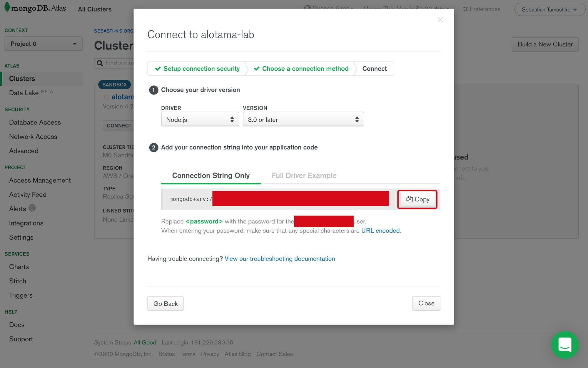Viewport: 588px width, 368px height.
Task: Open Integrations in sidebar
Action: [x=26, y=223]
